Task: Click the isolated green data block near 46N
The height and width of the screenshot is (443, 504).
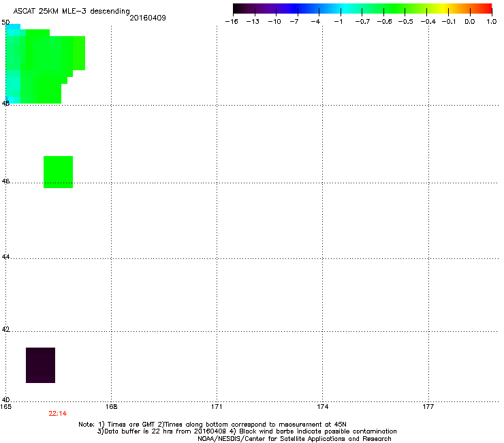Action: (x=58, y=172)
